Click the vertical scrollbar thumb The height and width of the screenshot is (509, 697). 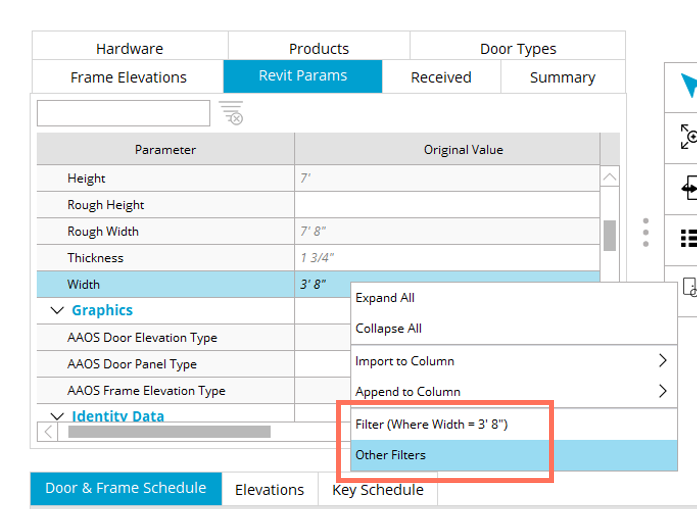tap(609, 236)
